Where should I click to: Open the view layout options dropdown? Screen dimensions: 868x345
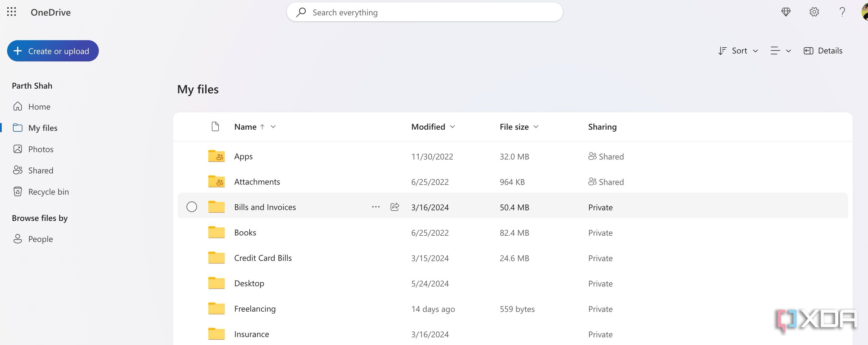click(780, 51)
